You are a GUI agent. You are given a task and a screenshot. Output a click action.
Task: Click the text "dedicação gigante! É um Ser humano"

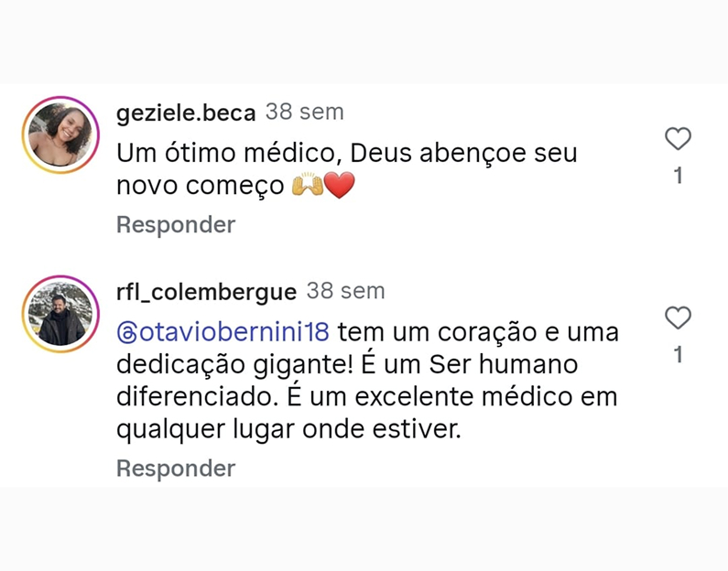(x=347, y=364)
